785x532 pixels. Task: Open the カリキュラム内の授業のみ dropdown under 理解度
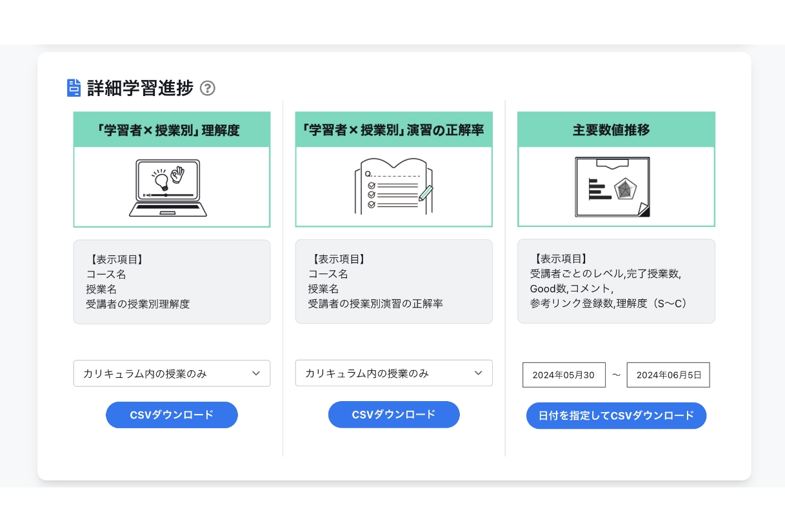pyautogui.click(x=172, y=373)
